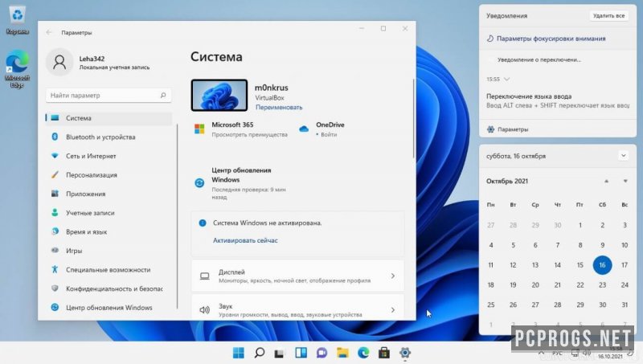The image size is (643, 364).
Task: Click the Октябрь 2021 calendar header
Action: pos(507,181)
